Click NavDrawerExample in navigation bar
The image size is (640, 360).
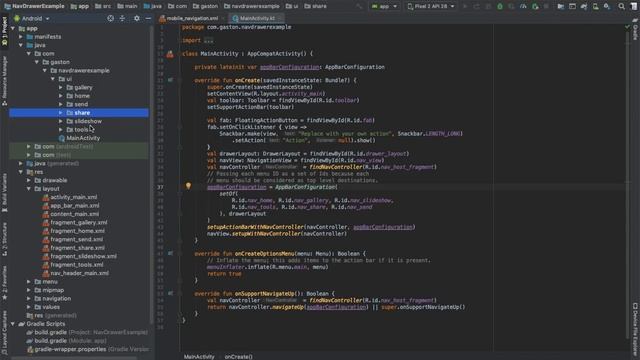point(34,6)
